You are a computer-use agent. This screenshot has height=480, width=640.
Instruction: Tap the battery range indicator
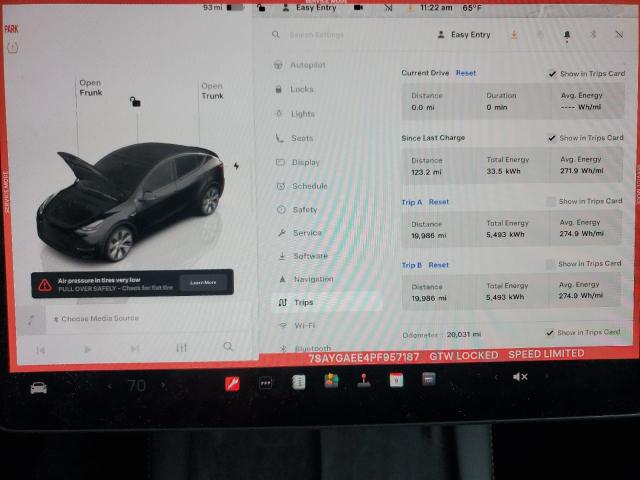pyautogui.click(x=224, y=7)
